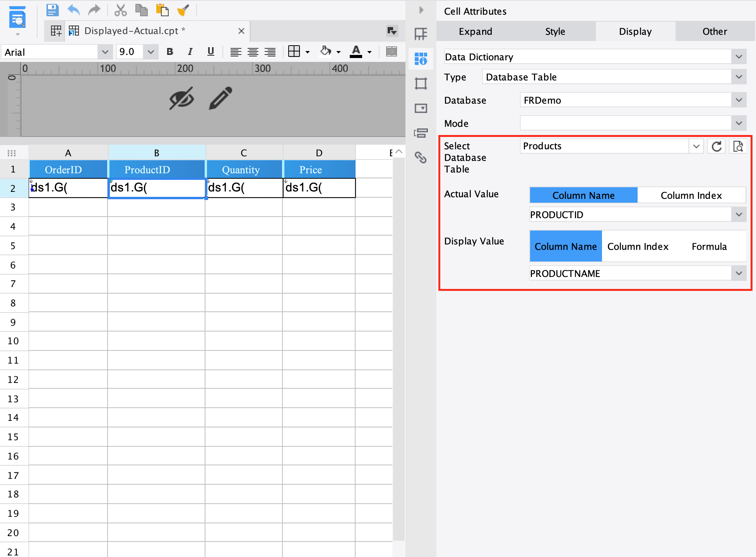The height and width of the screenshot is (557, 756).
Task: Open the Database dropdown showing FRDemo
Action: (x=739, y=100)
